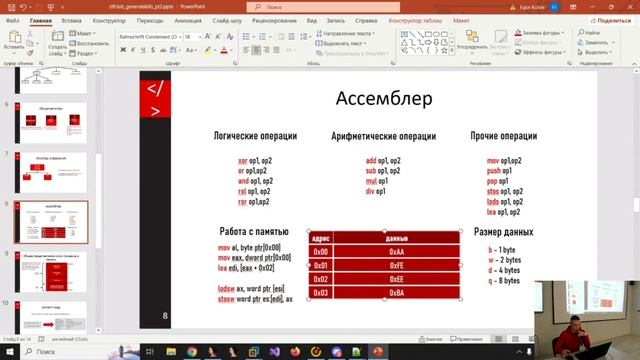Open Firefox from the Windows taskbar

295,351
